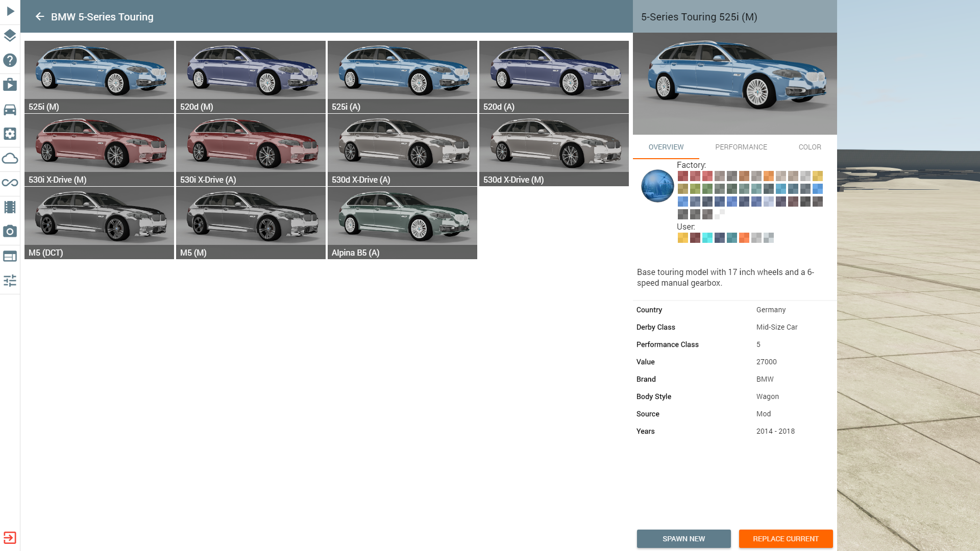Open the puzzle piece mods icon
This screenshot has width=980, height=551.
click(x=10, y=85)
